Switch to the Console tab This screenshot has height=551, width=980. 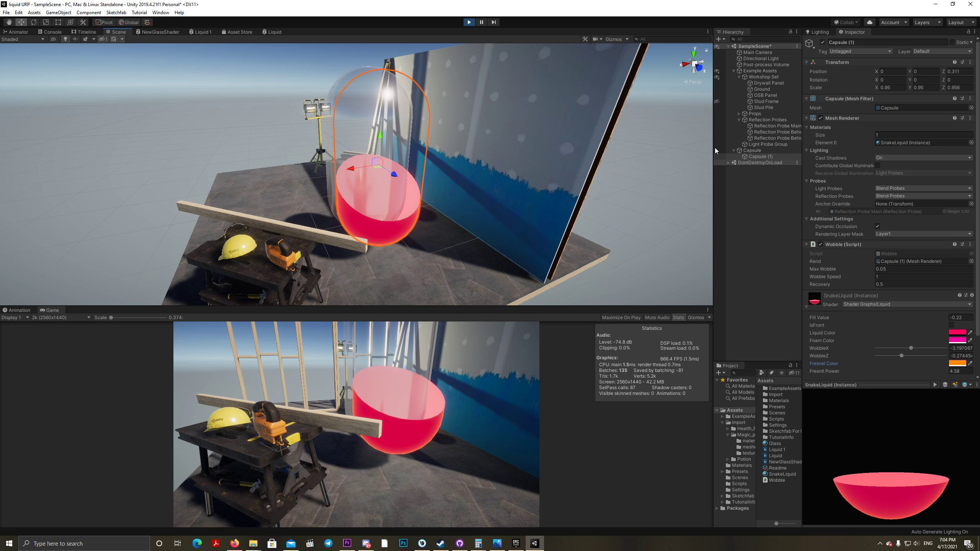[x=50, y=32]
